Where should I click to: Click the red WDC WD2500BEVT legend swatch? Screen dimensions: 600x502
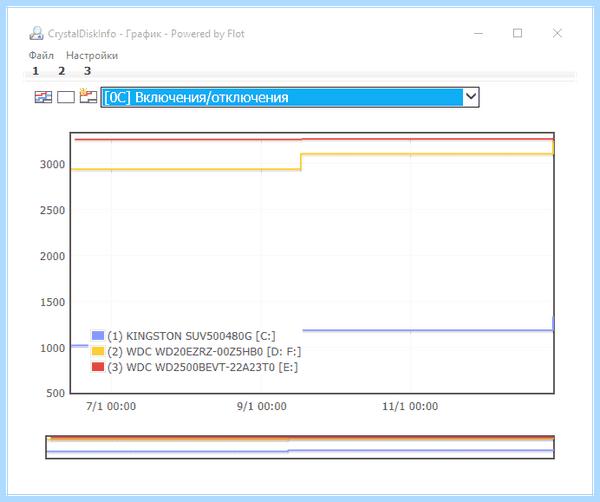tap(98, 367)
